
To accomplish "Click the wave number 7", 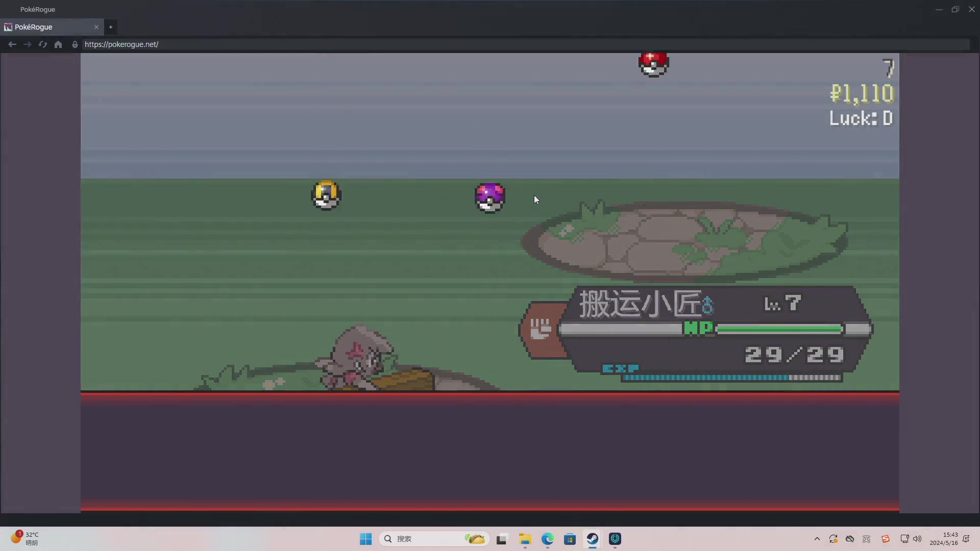I will (888, 68).
